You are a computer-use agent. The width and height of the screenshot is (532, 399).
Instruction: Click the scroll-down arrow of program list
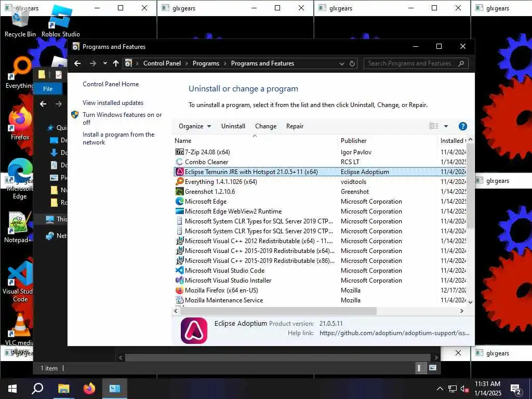pos(470,302)
